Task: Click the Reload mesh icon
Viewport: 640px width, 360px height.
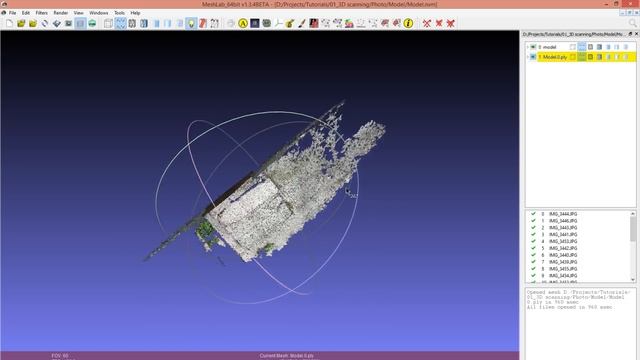Action: coord(45,24)
